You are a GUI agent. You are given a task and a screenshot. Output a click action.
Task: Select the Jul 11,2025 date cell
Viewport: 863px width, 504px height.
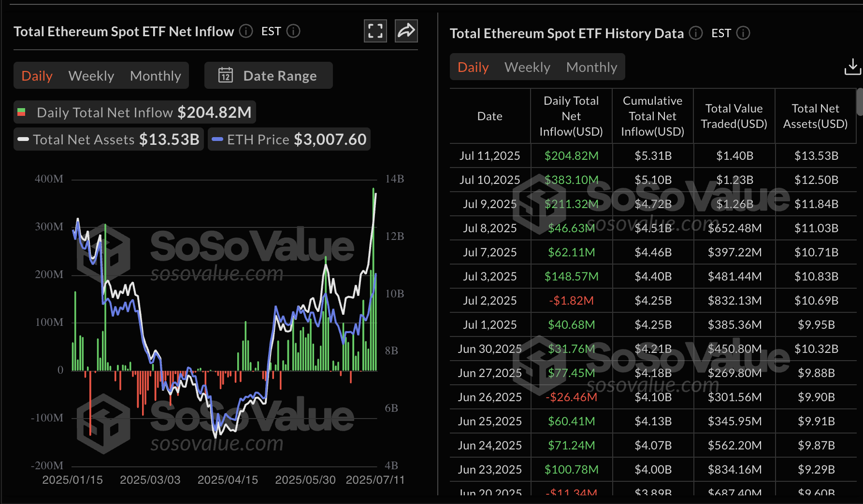tap(490, 155)
